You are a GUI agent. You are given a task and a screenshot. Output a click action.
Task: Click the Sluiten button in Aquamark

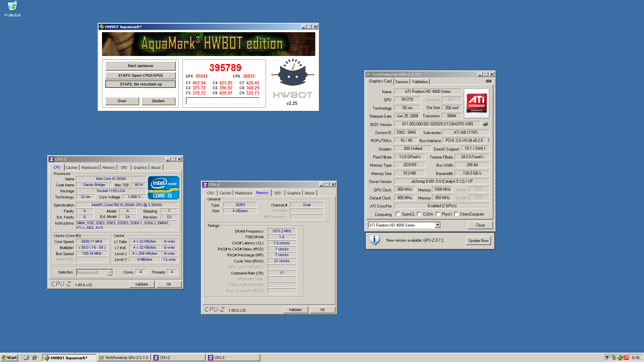(158, 101)
